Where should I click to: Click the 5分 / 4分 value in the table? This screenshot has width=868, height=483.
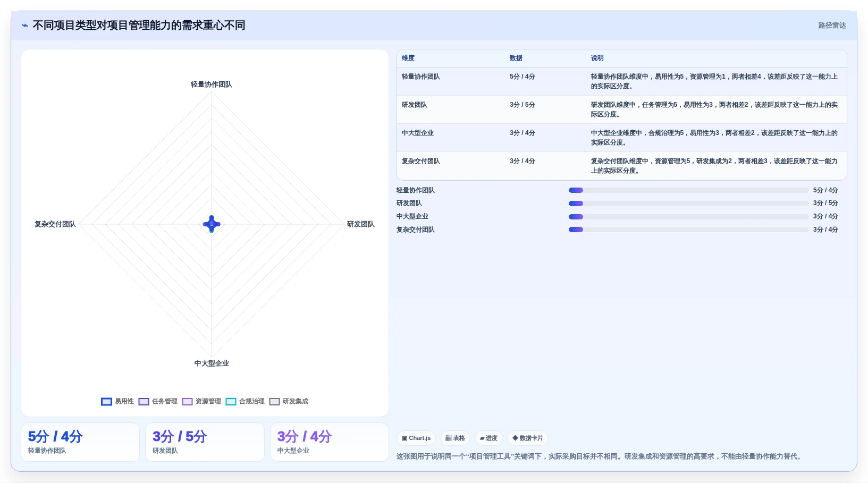click(x=523, y=77)
